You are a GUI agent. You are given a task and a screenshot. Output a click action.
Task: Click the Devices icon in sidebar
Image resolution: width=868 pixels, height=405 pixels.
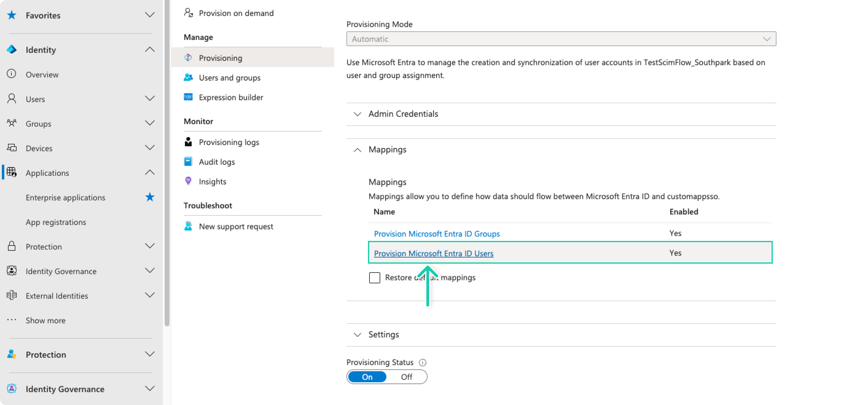point(12,148)
